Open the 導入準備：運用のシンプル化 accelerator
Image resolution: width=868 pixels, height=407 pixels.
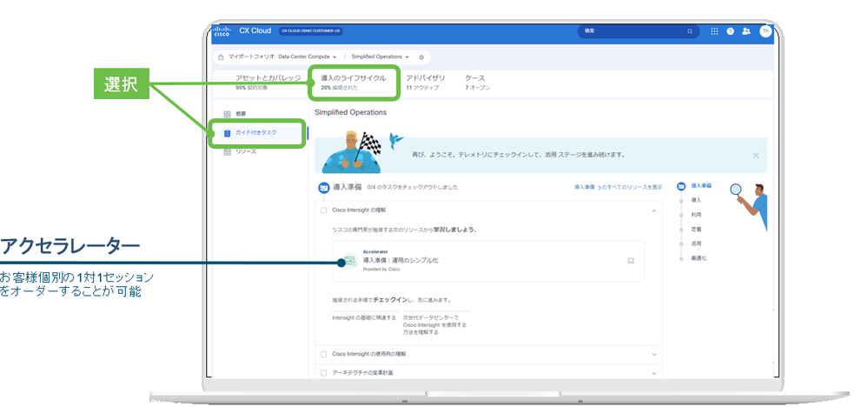pyautogui.click(x=401, y=260)
